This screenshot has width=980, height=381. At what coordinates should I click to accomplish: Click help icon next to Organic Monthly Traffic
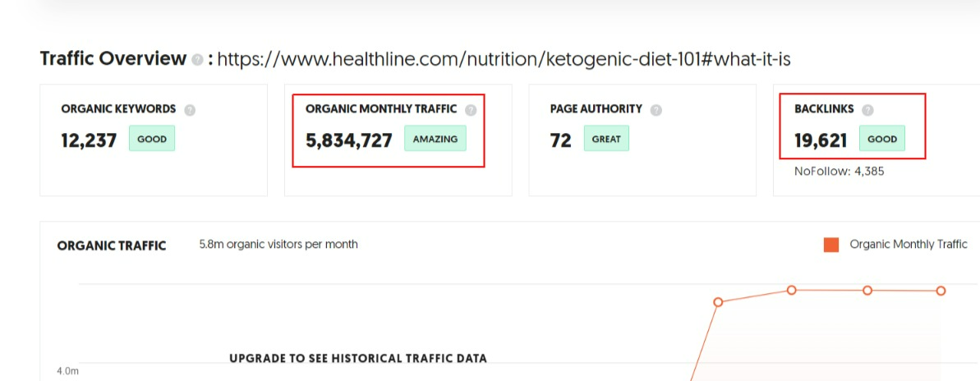coord(471,110)
